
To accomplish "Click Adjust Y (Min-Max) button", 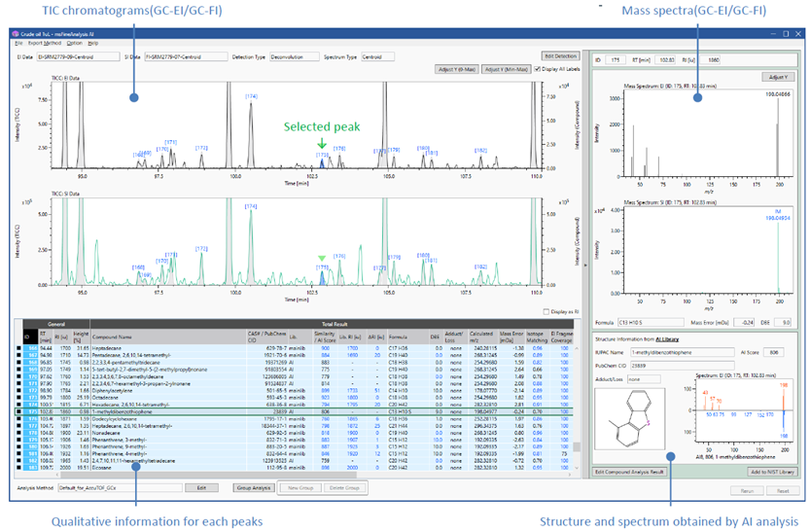I will tap(507, 69).
